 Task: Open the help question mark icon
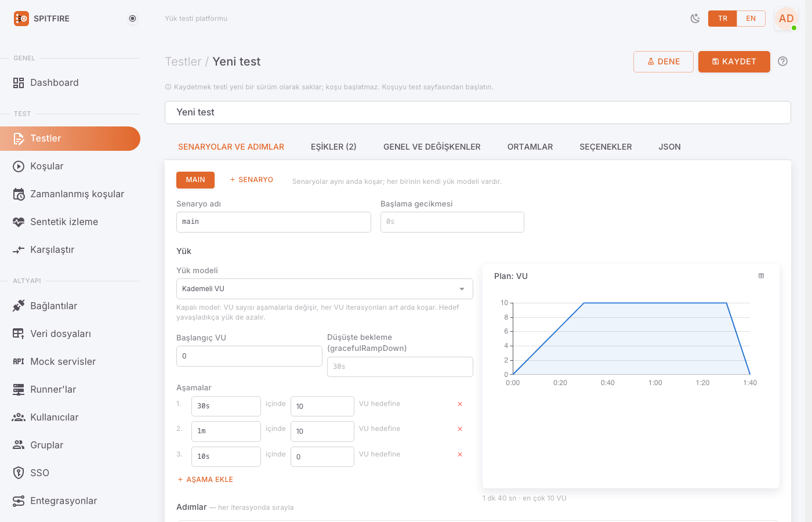point(783,61)
